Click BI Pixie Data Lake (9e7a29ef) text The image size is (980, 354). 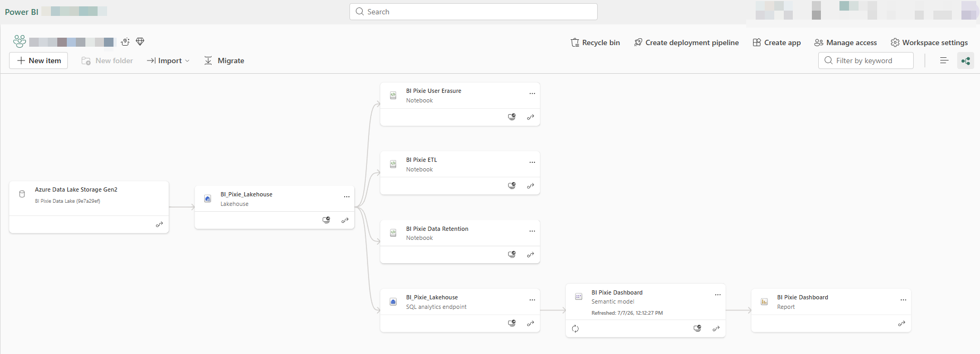click(x=67, y=201)
